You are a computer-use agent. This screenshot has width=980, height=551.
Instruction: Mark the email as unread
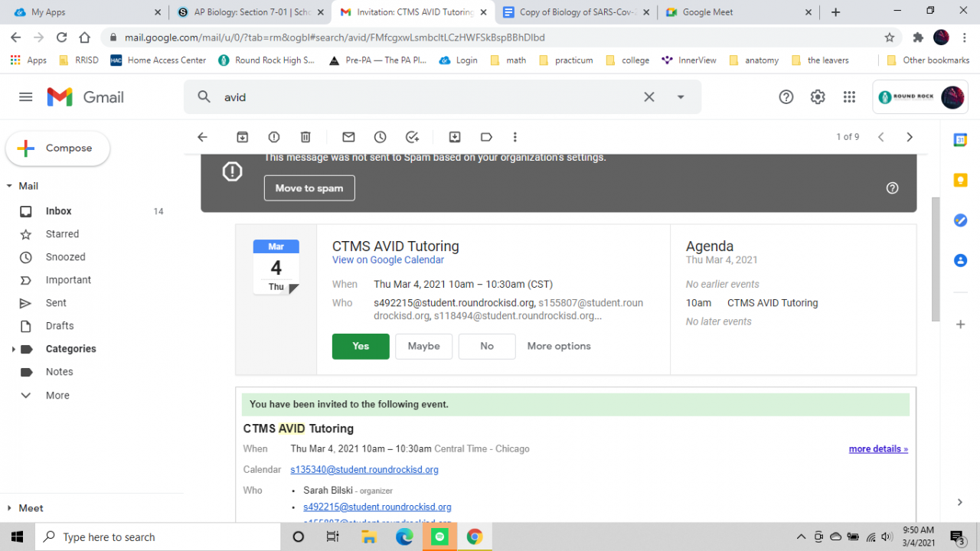click(x=348, y=137)
